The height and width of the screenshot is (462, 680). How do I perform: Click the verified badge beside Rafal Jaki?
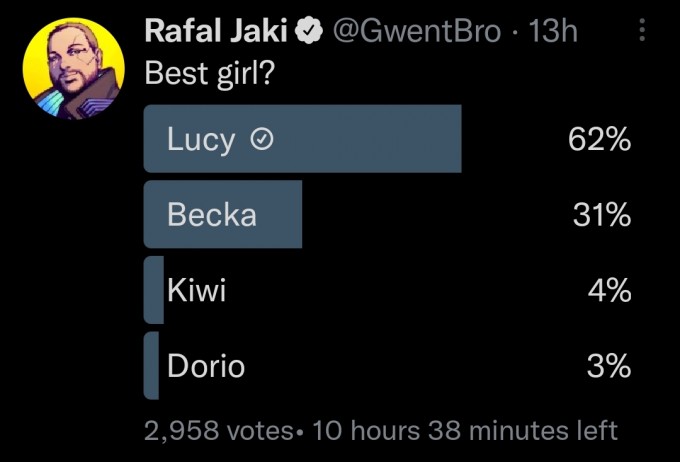[309, 30]
